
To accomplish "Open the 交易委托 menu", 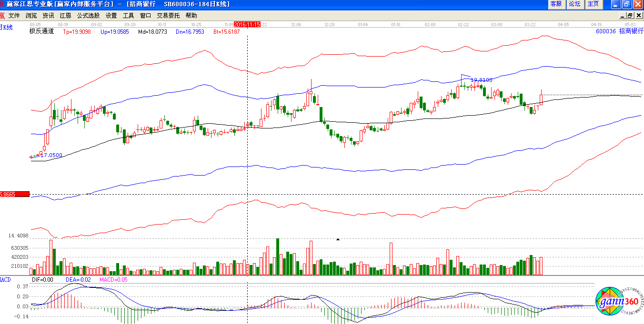I will point(169,16).
